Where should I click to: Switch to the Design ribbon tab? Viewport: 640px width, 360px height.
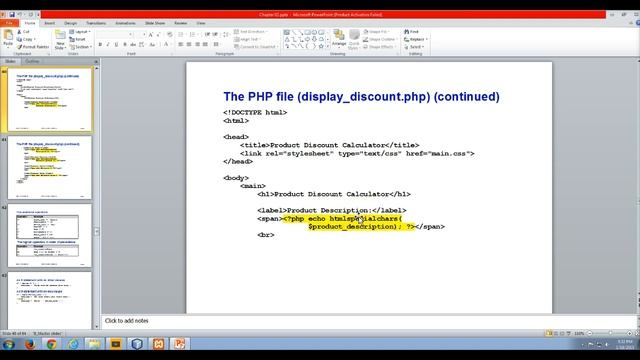(x=70, y=23)
